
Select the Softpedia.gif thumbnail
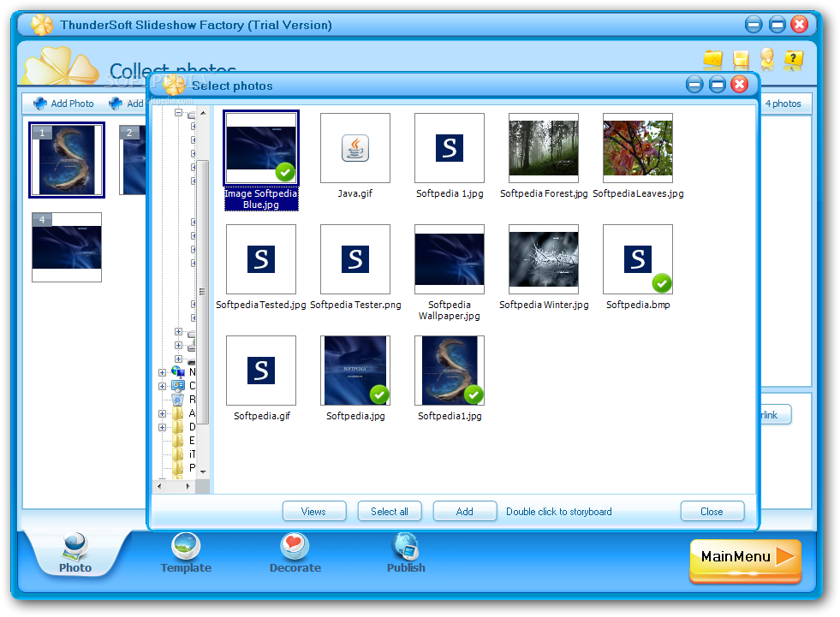point(261,371)
